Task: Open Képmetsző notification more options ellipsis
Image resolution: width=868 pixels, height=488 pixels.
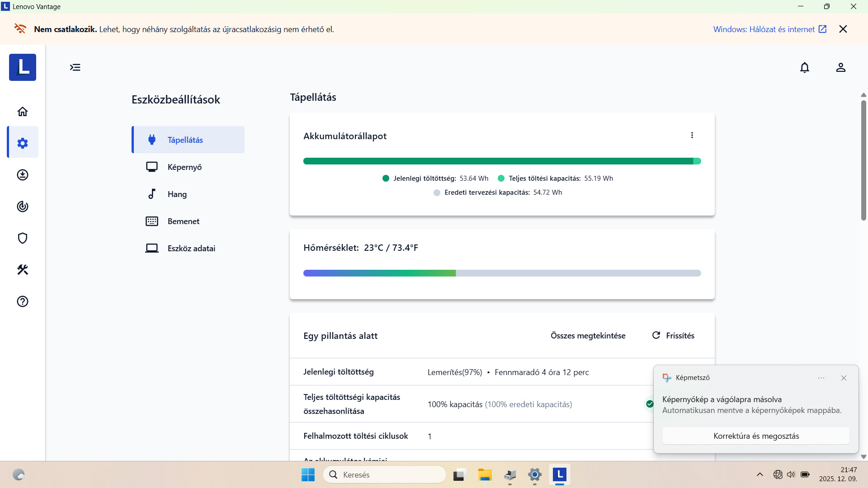Action: click(x=821, y=378)
